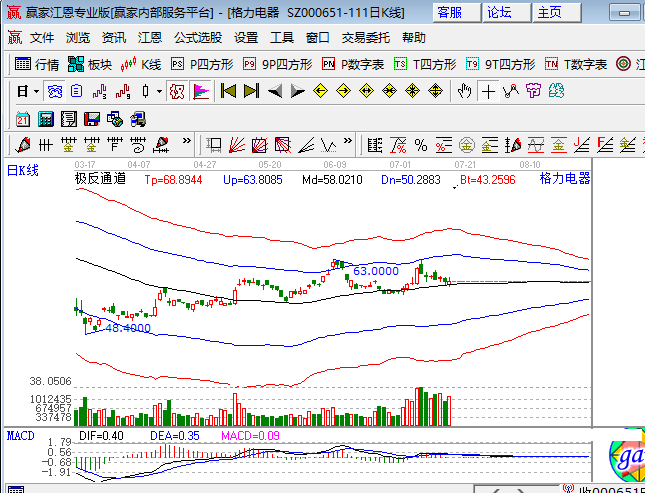Open the 公式选股 menu

click(198, 38)
